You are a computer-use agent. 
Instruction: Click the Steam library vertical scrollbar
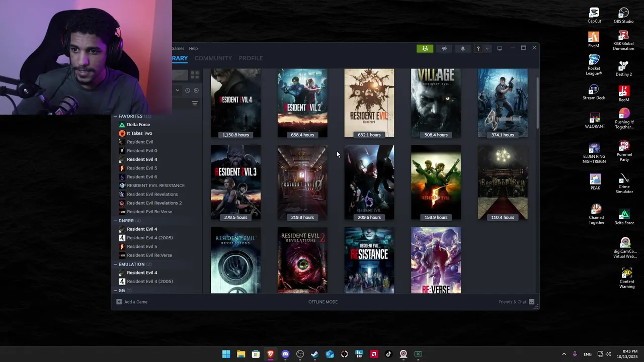click(x=537, y=103)
